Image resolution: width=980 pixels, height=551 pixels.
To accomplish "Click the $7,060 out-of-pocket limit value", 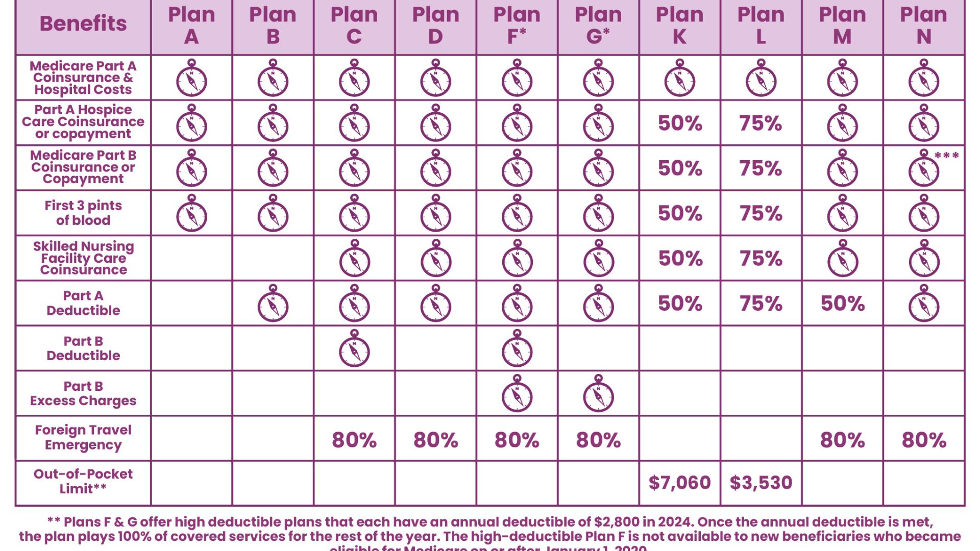I will pos(680,483).
